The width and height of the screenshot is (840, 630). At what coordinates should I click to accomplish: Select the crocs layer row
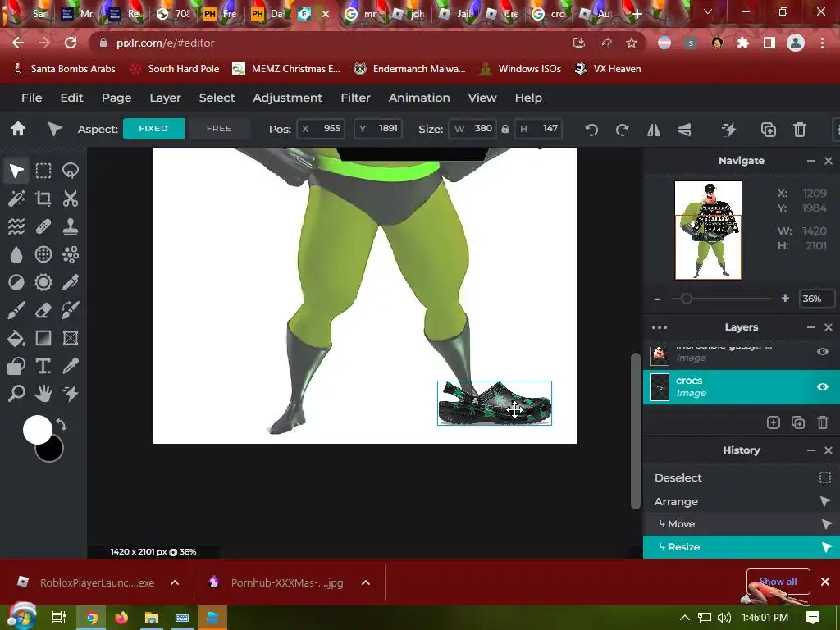pyautogui.click(x=742, y=387)
